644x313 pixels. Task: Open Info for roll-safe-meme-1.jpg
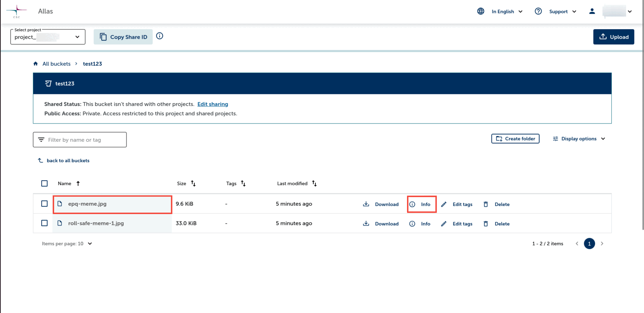[421, 224]
